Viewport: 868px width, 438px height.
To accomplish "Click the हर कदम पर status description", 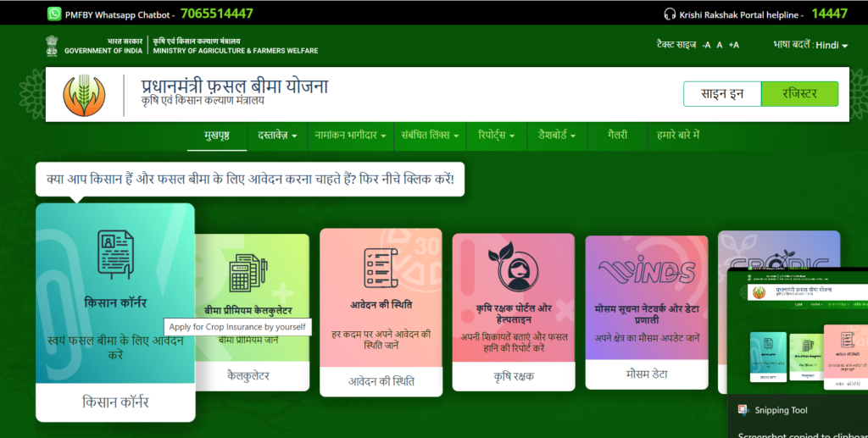I will [381, 340].
